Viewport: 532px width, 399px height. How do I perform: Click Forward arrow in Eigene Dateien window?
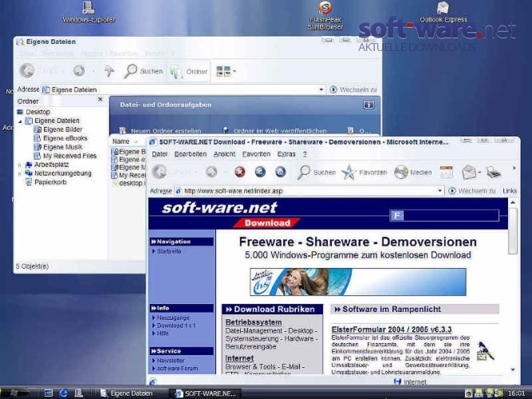click(79, 71)
